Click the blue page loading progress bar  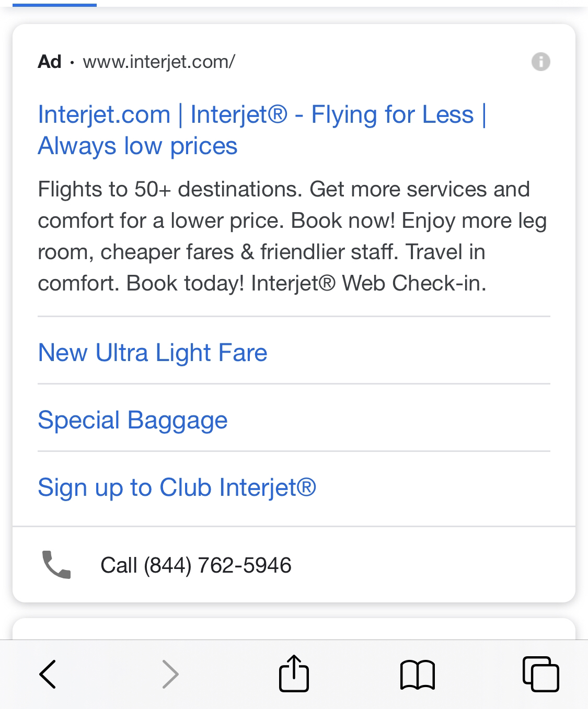click(x=54, y=5)
